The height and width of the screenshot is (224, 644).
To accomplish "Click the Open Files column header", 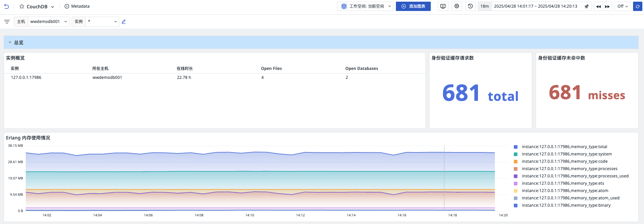I will click(x=271, y=69).
